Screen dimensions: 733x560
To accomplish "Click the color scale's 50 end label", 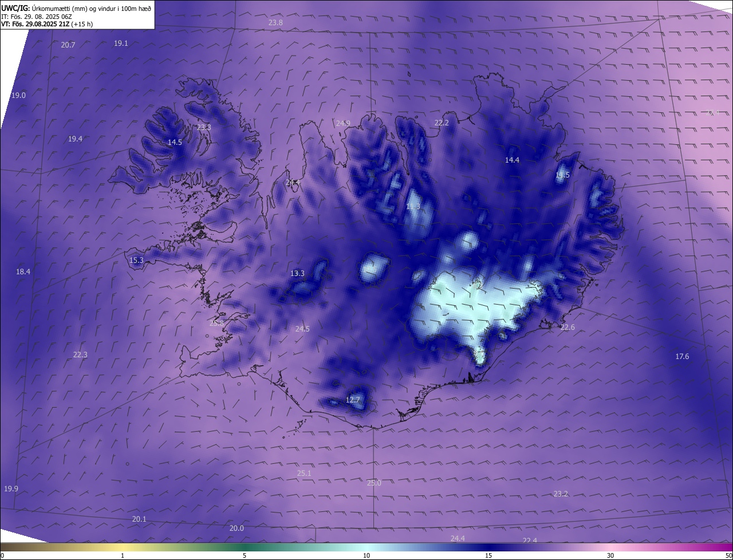I will click(x=728, y=555).
